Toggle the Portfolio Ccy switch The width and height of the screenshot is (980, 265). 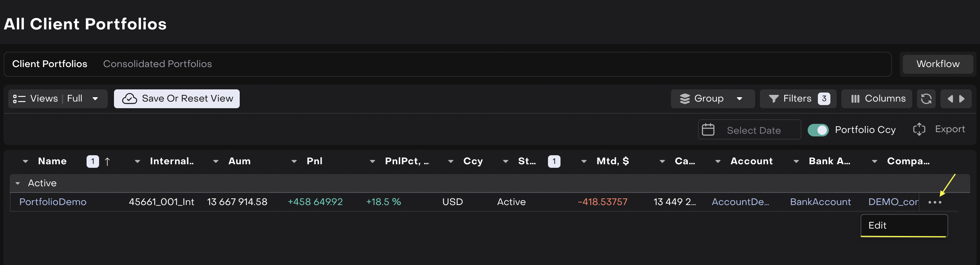coord(818,130)
